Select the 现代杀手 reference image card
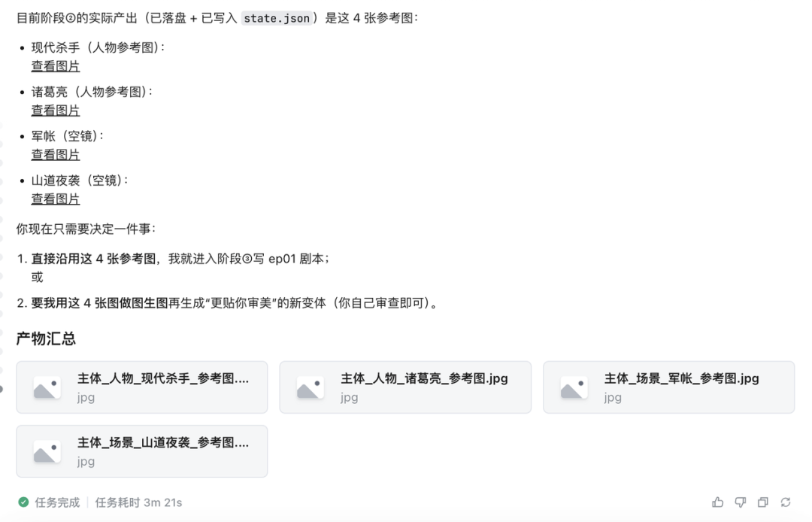This screenshot has width=812, height=522. pos(141,387)
